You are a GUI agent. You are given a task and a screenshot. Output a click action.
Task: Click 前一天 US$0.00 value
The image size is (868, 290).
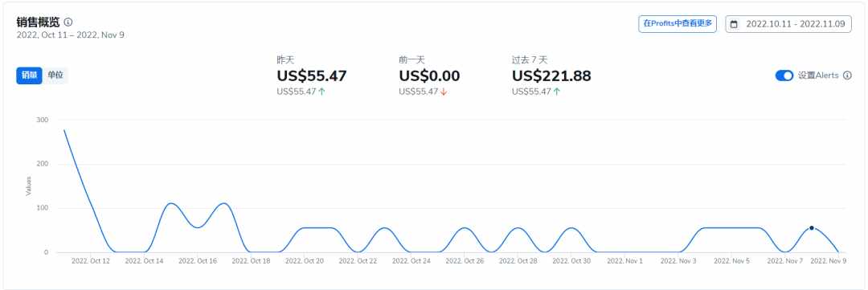coord(429,76)
